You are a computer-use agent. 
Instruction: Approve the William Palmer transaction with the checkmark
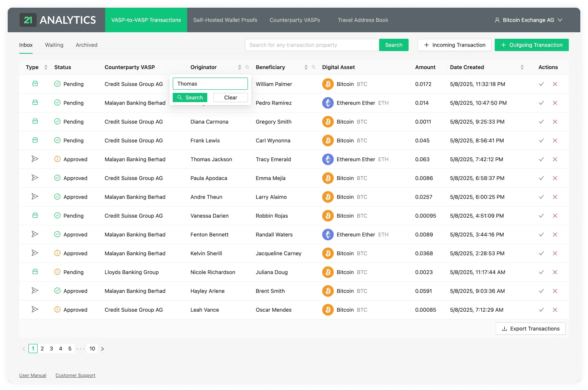tap(542, 84)
